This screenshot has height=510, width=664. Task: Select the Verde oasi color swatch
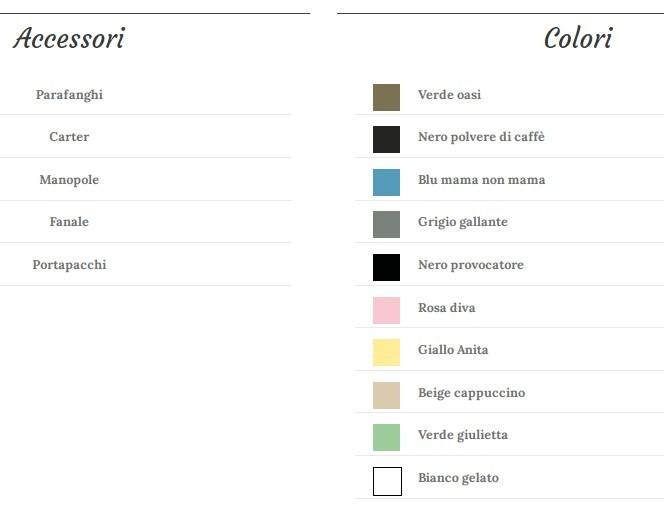[x=386, y=97]
